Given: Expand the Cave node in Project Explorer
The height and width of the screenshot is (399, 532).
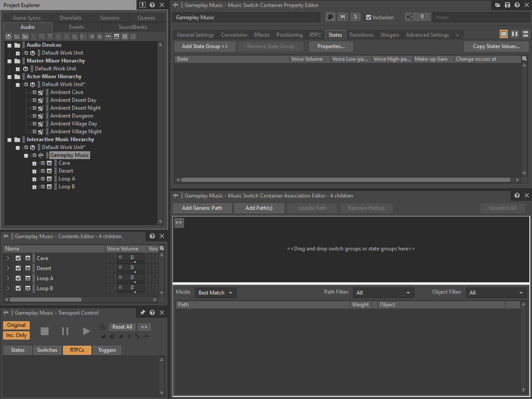Looking at the screenshot, I should pyautogui.click(x=34, y=163).
